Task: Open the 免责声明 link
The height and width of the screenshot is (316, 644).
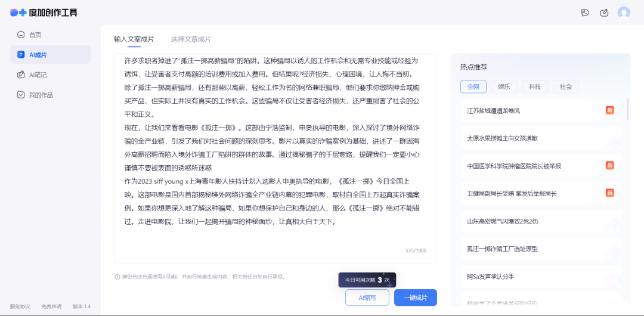Action: tap(51, 306)
